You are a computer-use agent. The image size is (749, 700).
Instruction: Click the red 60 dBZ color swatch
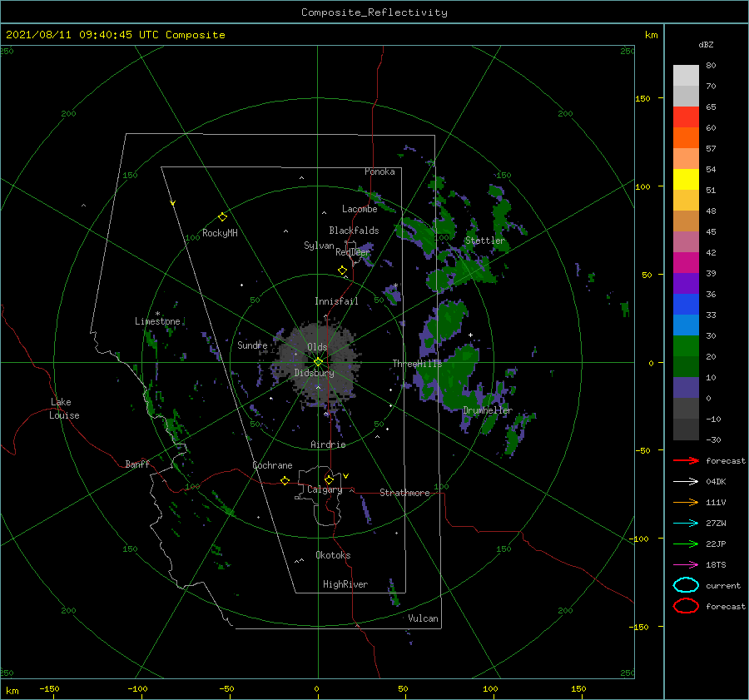(686, 117)
